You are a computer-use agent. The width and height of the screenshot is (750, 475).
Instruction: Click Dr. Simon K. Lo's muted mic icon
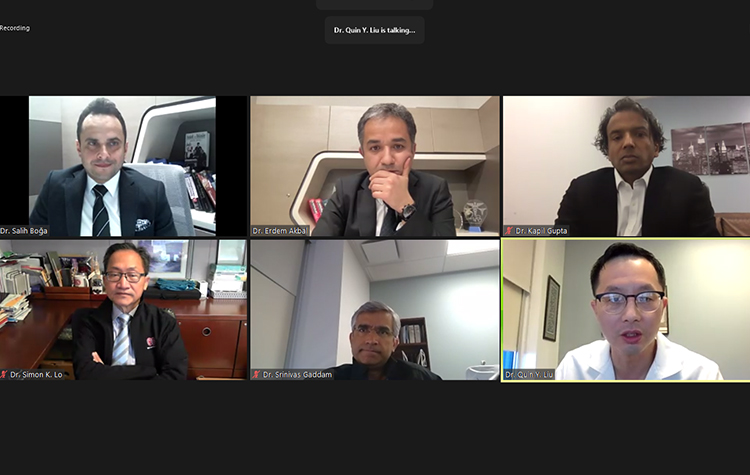coord(4,375)
